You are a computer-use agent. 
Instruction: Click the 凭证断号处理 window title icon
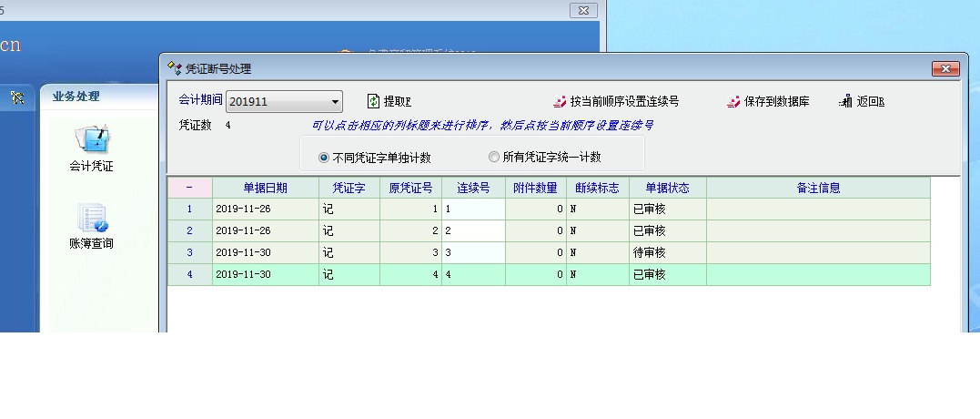(175, 68)
